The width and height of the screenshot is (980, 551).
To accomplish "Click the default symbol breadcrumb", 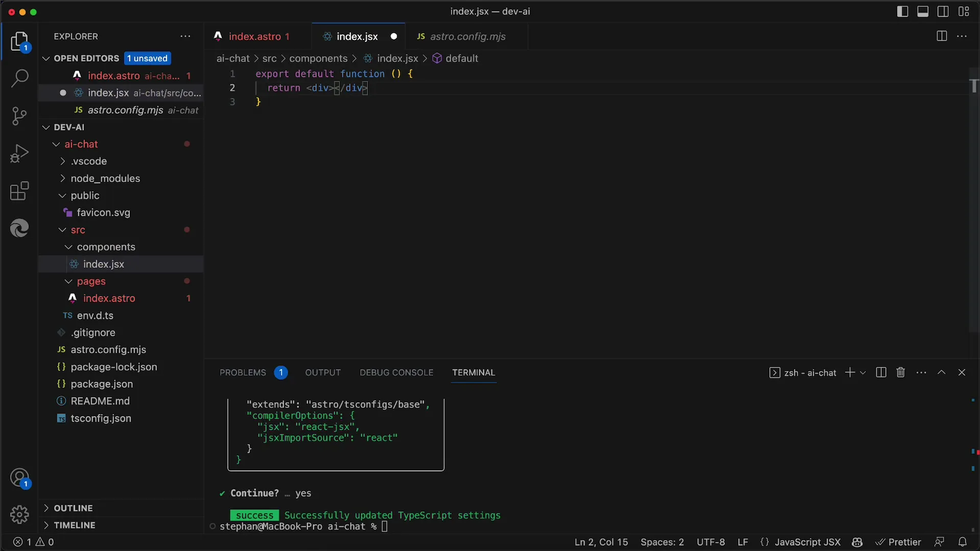I will 455,58.
